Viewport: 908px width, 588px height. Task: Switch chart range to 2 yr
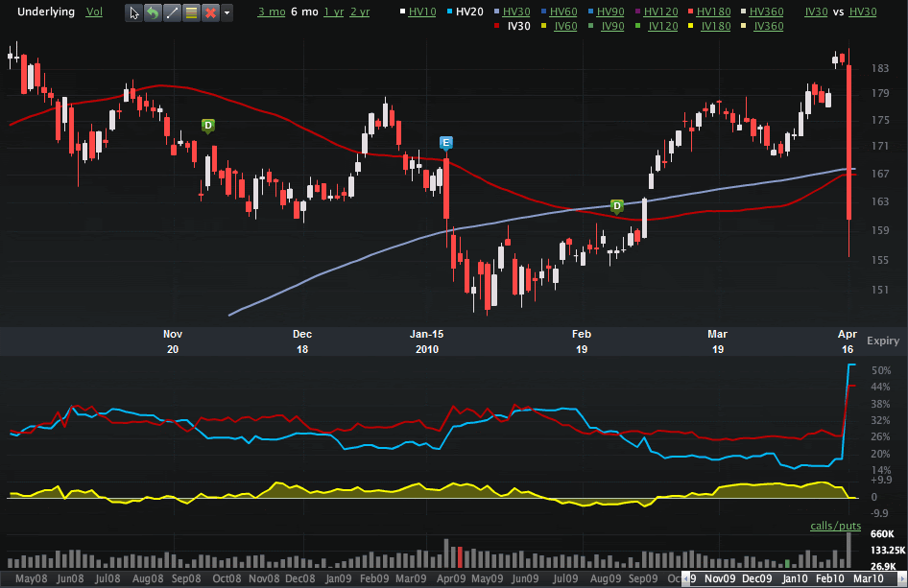pyautogui.click(x=360, y=12)
